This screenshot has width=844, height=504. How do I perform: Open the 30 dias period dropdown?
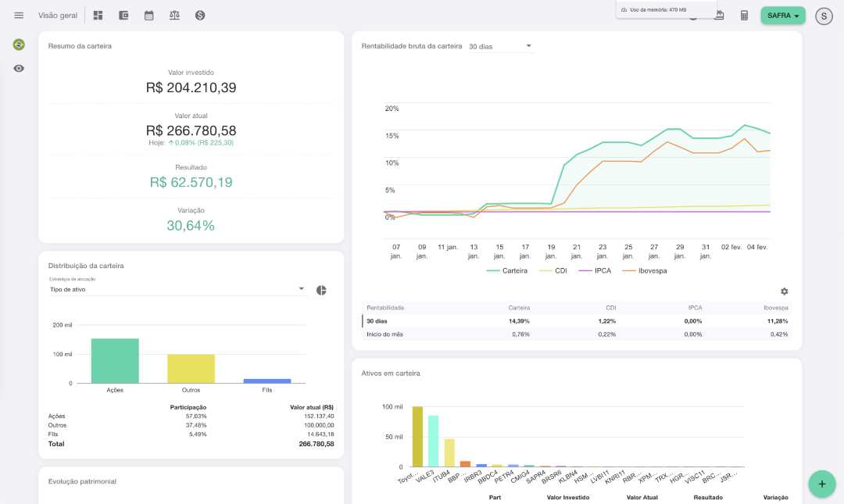point(500,46)
